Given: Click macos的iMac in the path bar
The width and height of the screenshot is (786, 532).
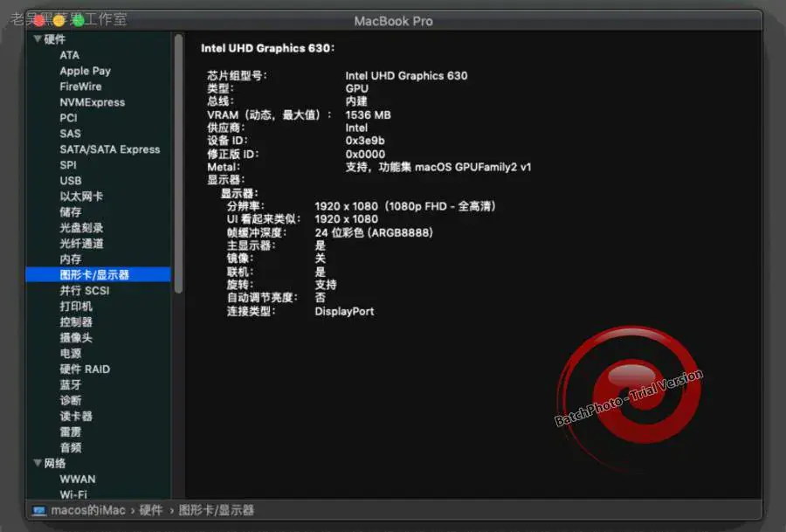Looking at the screenshot, I should coord(88,510).
